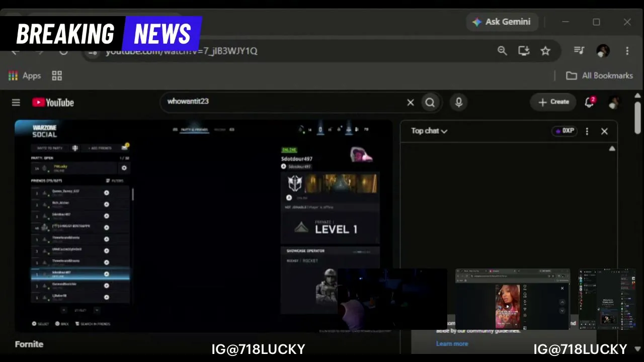
Task: Click the Showcase Operator header
Action: click(305, 251)
